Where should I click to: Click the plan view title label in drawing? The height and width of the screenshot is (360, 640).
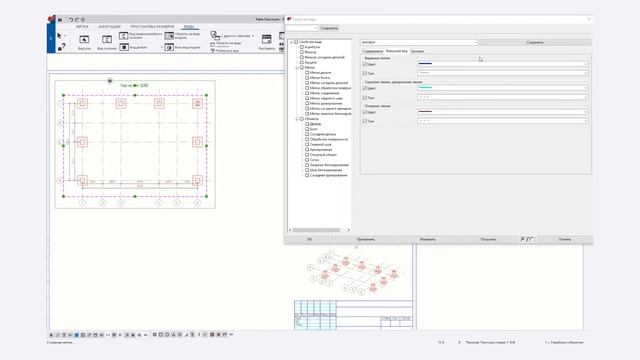(134, 85)
